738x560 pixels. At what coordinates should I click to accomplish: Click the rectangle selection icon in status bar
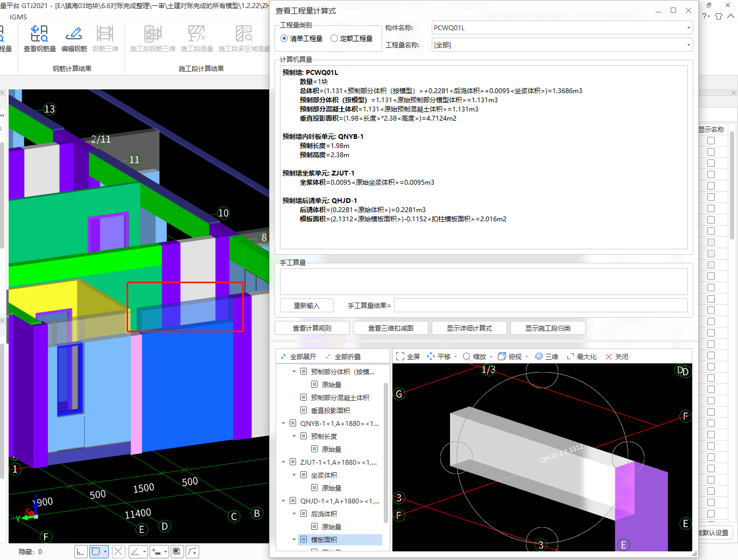[x=96, y=551]
